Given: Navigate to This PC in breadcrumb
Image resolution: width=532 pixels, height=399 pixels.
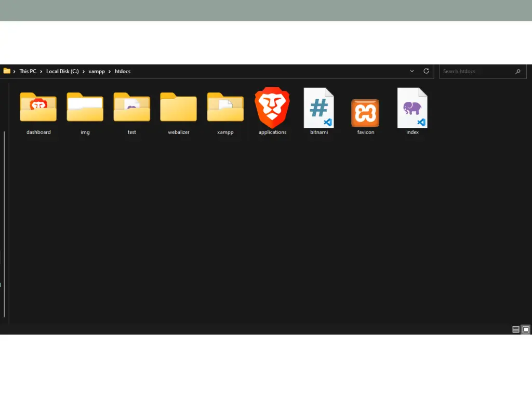Looking at the screenshot, I should 28,71.
